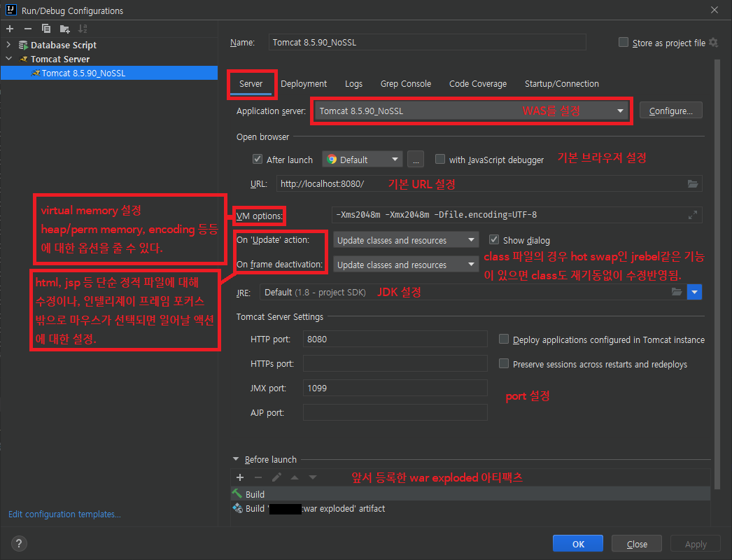
Task: Close the Run/Debug Configurations dialog
Action: tap(715, 10)
